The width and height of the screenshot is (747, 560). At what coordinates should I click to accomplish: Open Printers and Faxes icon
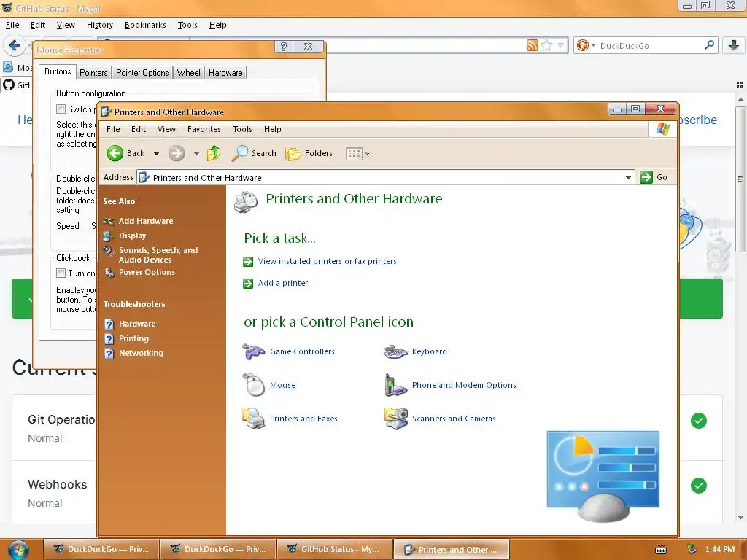click(x=253, y=419)
